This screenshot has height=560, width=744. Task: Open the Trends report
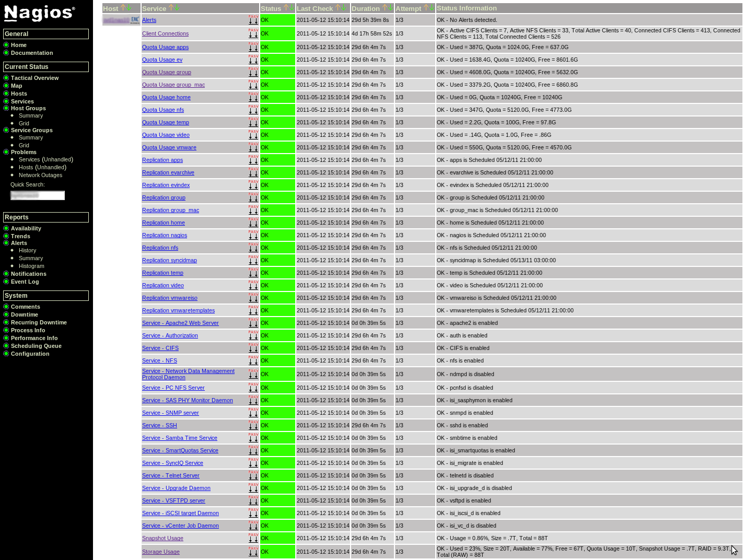point(20,236)
